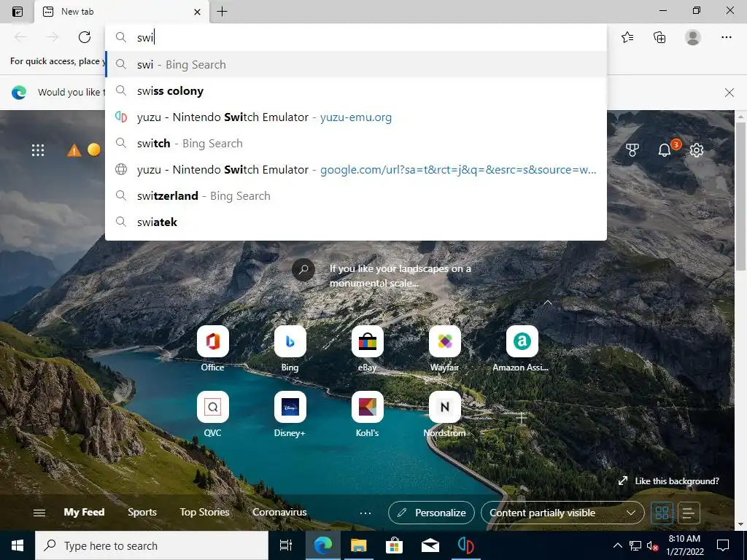Open a new tab with plus button
This screenshot has height=560, width=747.
click(x=222, y=12)
